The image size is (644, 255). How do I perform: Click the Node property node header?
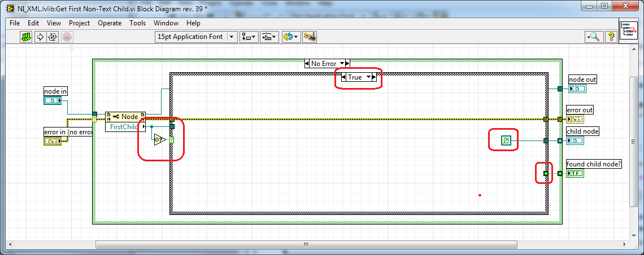click(125, 116)
